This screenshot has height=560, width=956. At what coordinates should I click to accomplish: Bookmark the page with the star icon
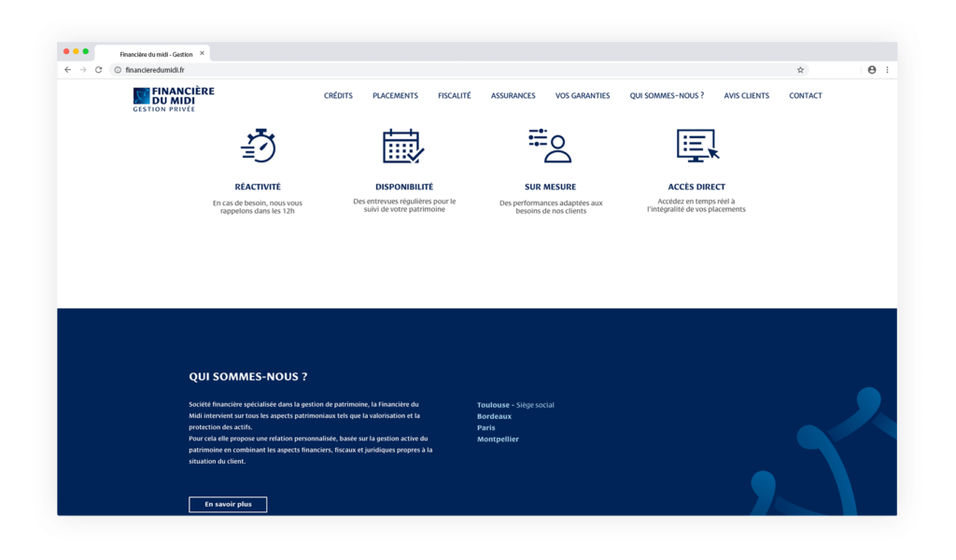tap(800, 70)
